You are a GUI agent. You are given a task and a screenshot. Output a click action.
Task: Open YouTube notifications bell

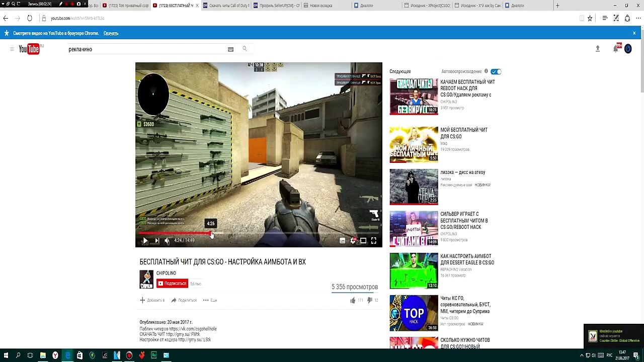[616, 49]
